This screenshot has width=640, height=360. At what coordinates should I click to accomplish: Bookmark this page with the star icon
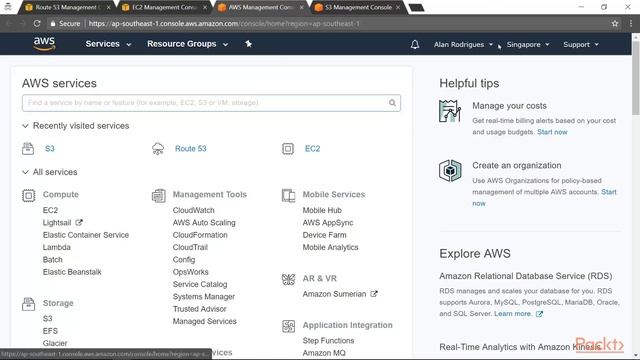click(615, 24)
